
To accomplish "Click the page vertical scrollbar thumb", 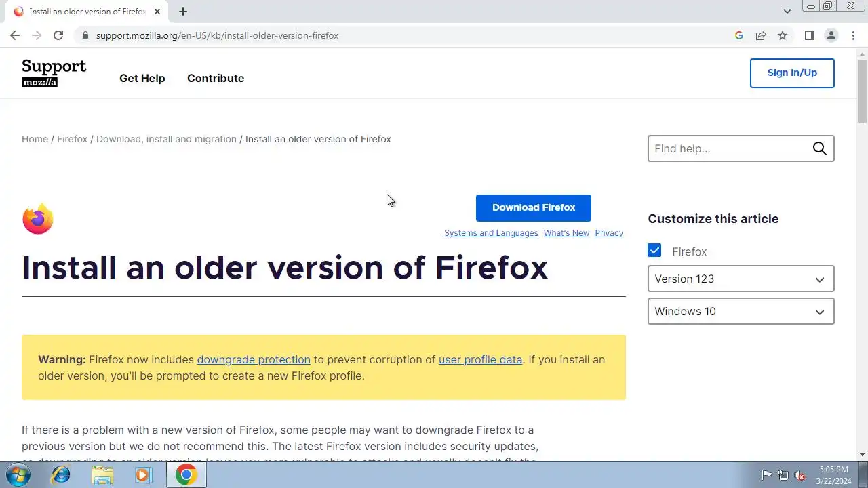I will (862, 91).
